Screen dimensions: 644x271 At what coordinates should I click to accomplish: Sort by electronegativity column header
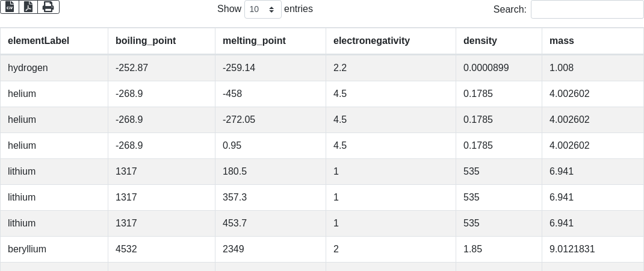coord(371,41)
